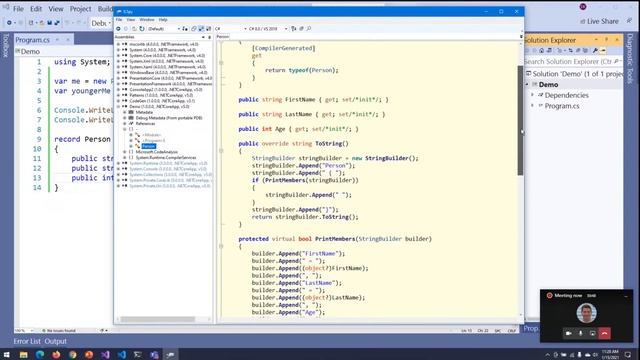Click Live Share button in Visual Studio

[599, 21]
